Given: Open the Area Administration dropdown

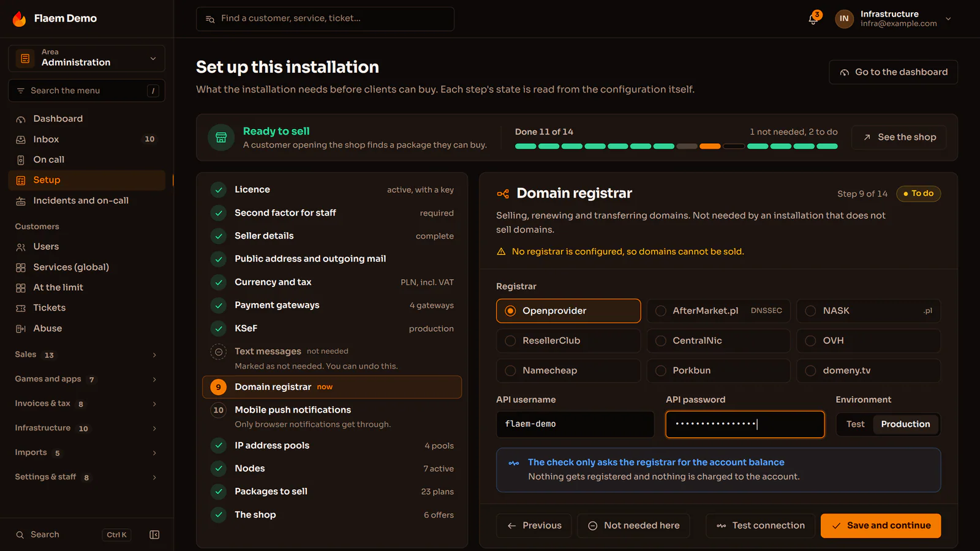Looking at the screenshot, I should pyautogui.click(x=86, y=59).
